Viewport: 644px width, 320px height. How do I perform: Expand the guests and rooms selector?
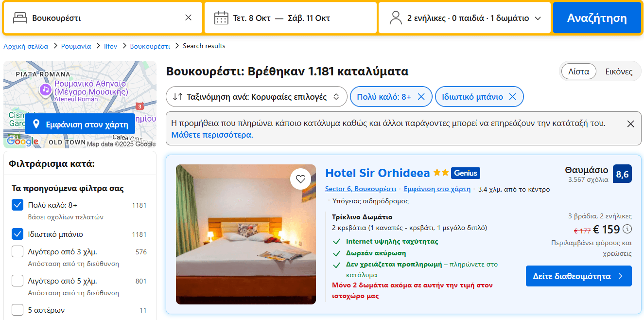tap(538, 18)
